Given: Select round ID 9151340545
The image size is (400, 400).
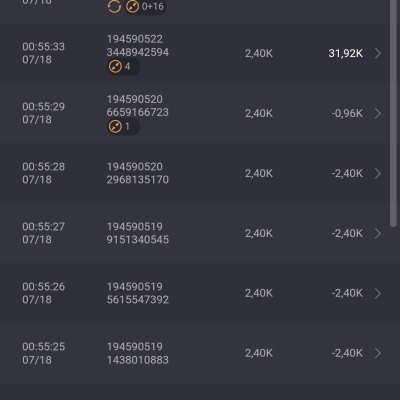Looking at the screenshot, I should click(x=138, y=240).
